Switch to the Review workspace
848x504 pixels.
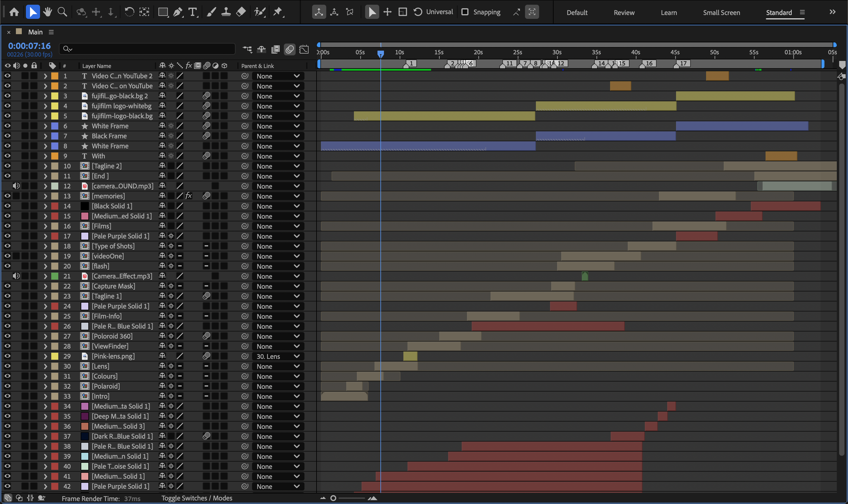(x=624, y=12)
